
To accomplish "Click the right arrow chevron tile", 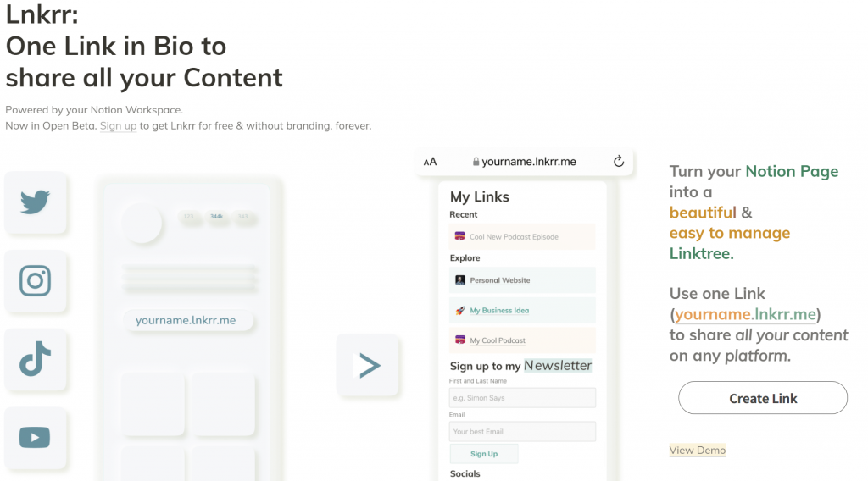I will point(368,365).
